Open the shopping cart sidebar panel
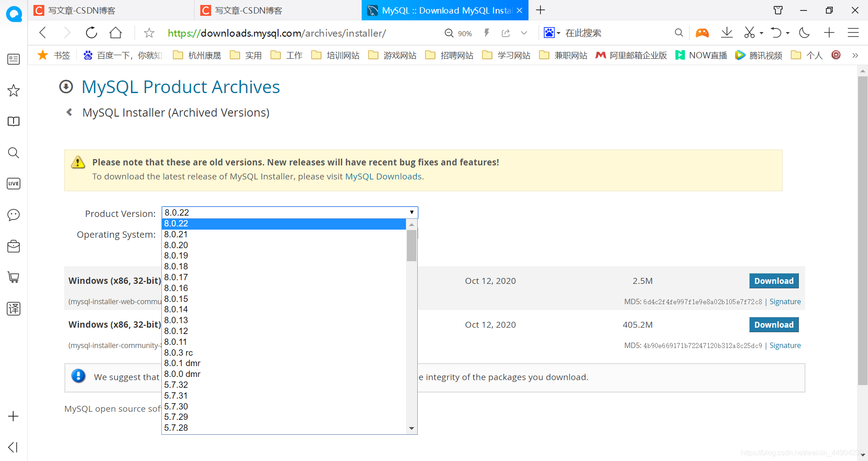This screenshot has height=461, width=868. [x=13, y=278]
